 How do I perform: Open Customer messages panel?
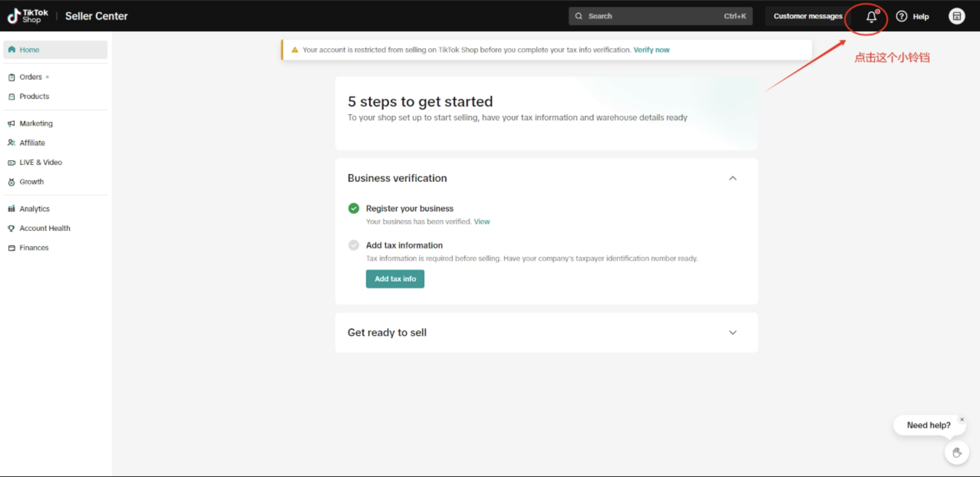(x=807, y=16)
